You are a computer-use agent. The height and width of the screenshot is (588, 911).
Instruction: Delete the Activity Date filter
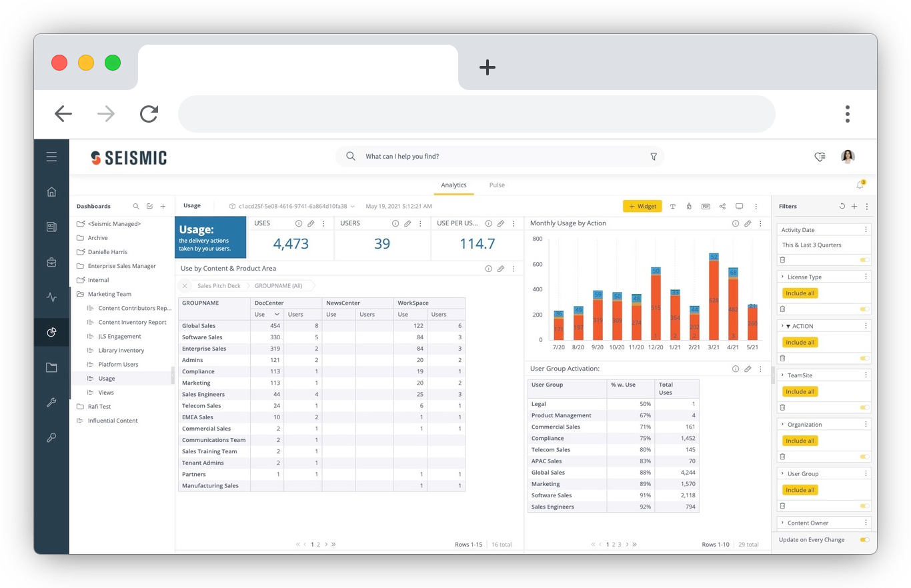783,260
